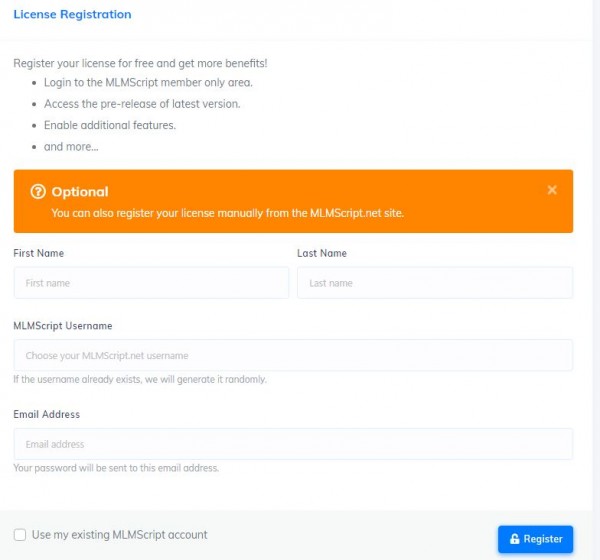The width and height of the screenshot is (600, 560).
Task: Click the 'password will be sent' hint text
Action: pos(116,468)
